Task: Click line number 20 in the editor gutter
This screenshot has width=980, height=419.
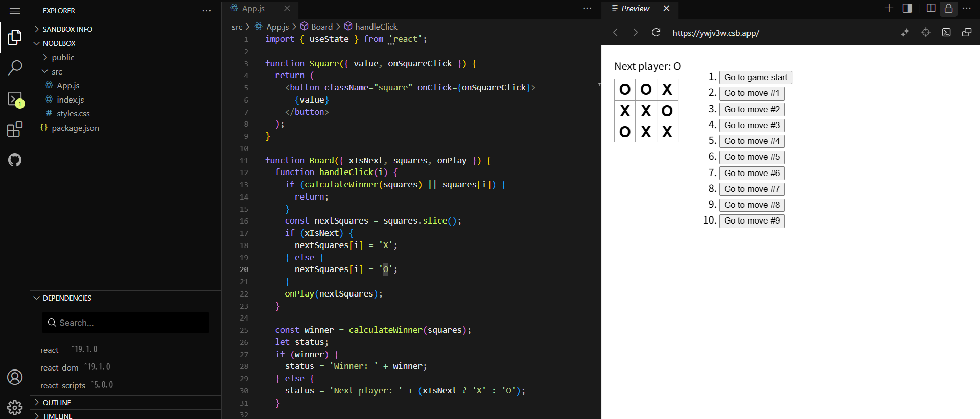Action: click(244, 269)
